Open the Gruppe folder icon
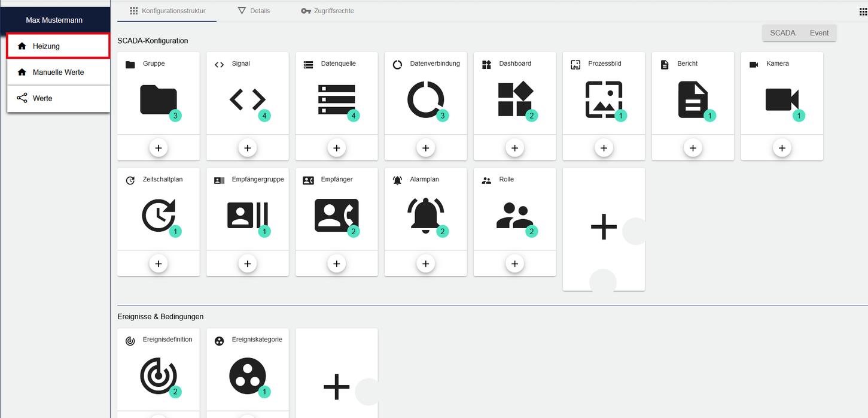The height and width of the screenshot is (418, 868). coord(158,99)
